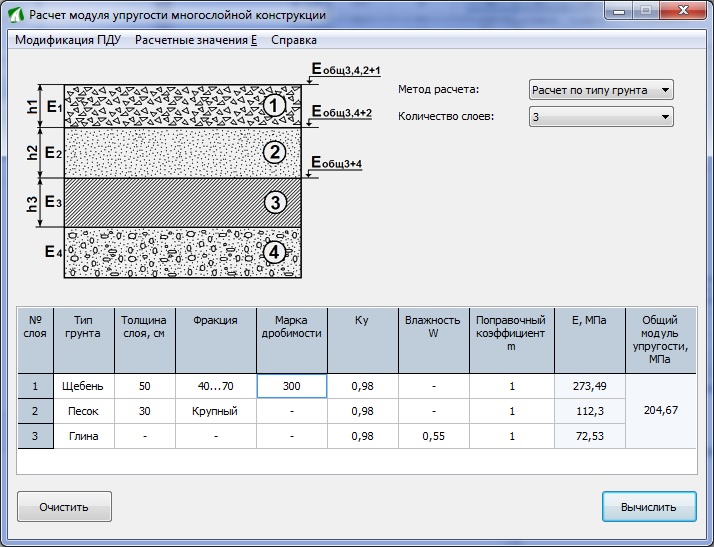Expand the Метод расчета dropdown

point(601,90)
